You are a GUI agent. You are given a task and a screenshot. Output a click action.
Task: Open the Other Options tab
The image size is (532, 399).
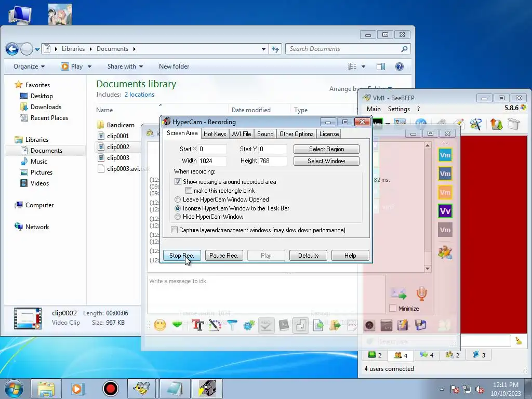click(297, 134)
